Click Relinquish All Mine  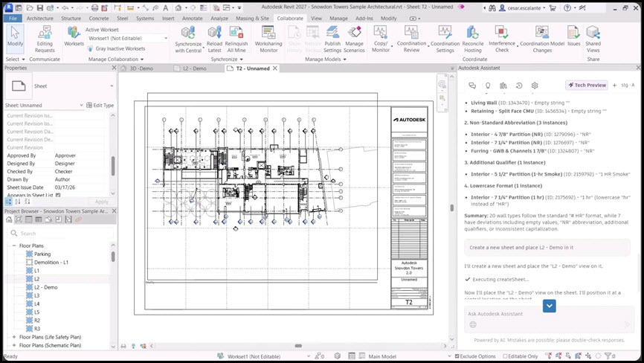[x=236, y=39]
